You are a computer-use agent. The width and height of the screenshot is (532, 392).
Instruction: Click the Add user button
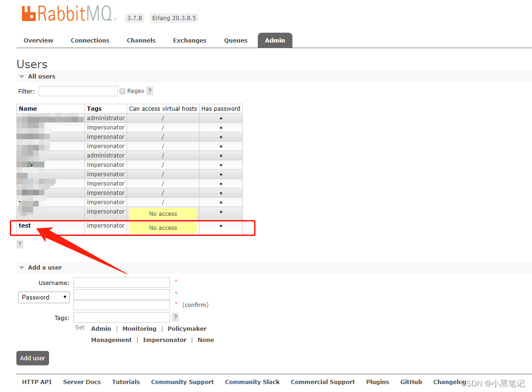pyautogui.click(x=33, y=358)
